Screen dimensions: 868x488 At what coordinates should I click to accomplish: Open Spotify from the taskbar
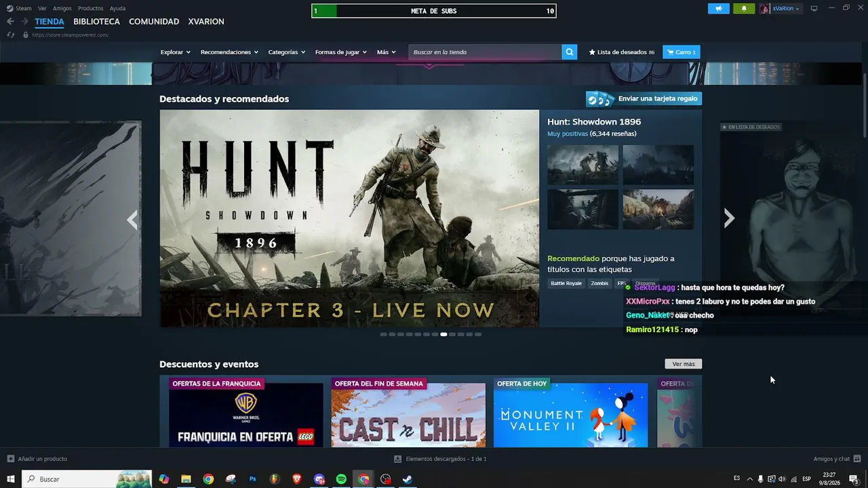click(341, 479)
